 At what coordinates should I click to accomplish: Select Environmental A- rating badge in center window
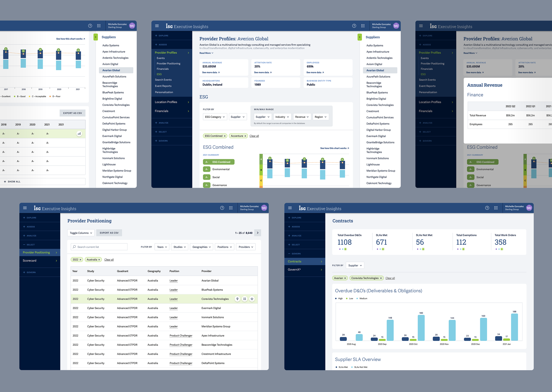point(207,169)
